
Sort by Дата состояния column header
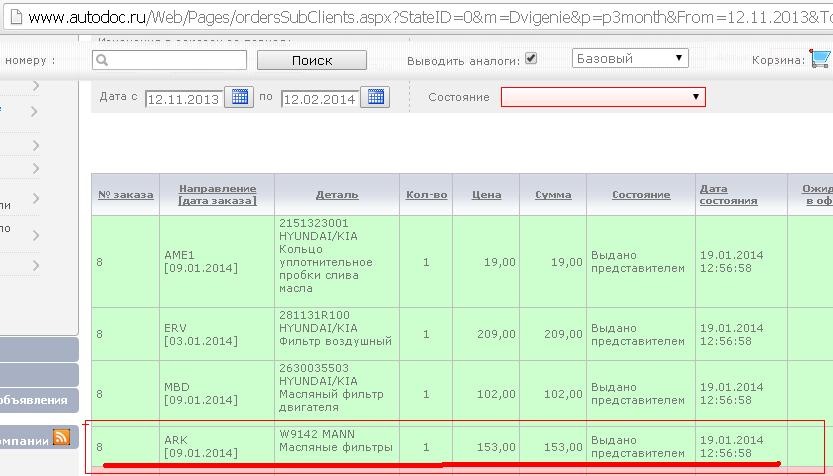tap(728, 194)
